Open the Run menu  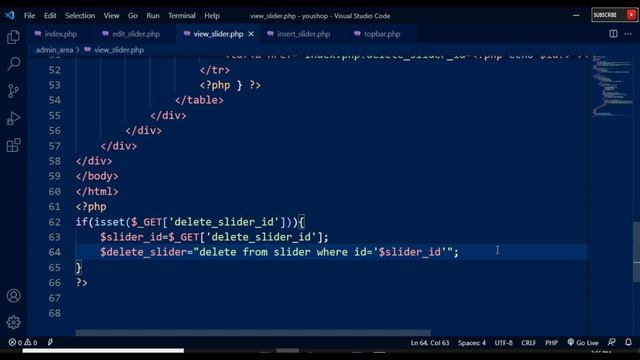click(153, 16)
